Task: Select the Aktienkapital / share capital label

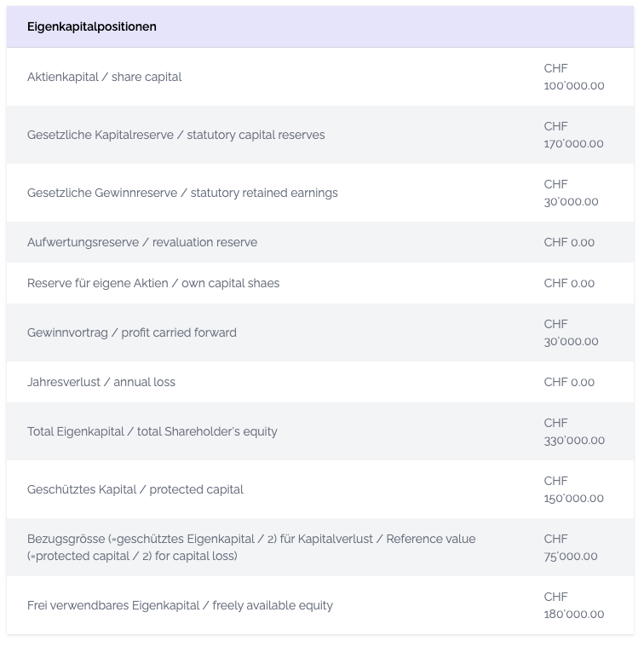Action: click(104, 78)
